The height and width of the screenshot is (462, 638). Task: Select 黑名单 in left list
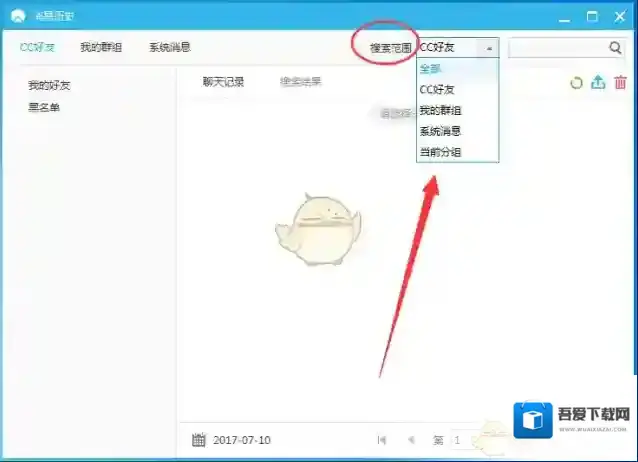coord(44,107)
